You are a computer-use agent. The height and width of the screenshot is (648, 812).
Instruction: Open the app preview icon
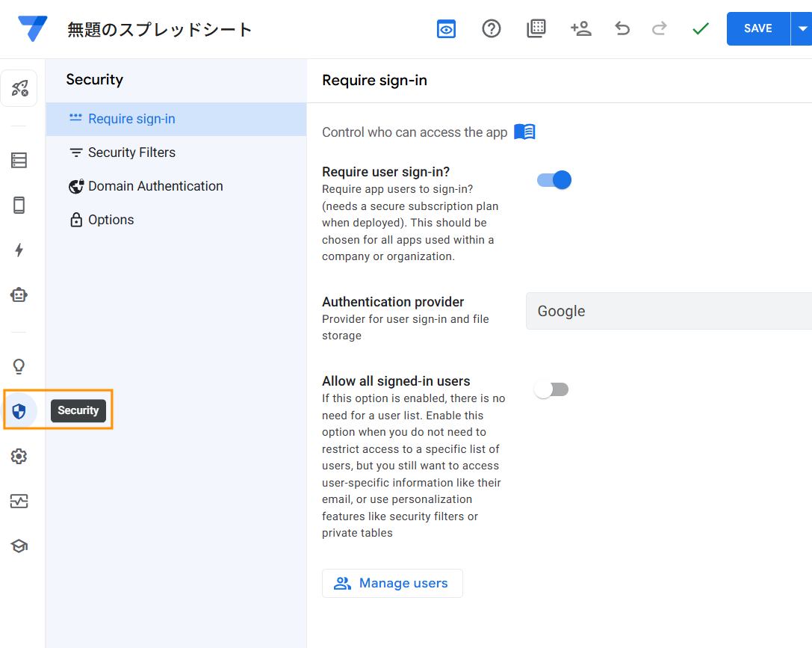click(x=446, y=29)
